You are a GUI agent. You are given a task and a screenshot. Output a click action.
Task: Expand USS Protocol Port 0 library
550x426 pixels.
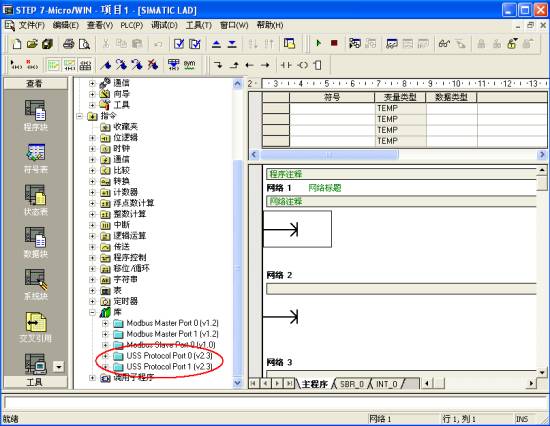(105, 356)
